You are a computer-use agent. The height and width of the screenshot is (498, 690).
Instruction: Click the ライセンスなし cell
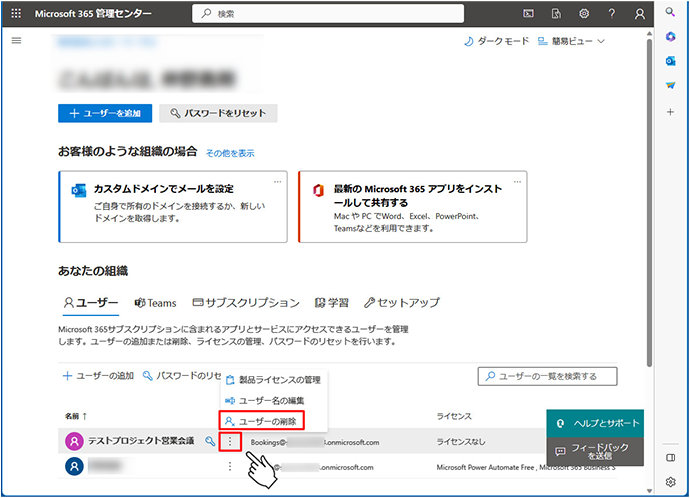(461, 442)
